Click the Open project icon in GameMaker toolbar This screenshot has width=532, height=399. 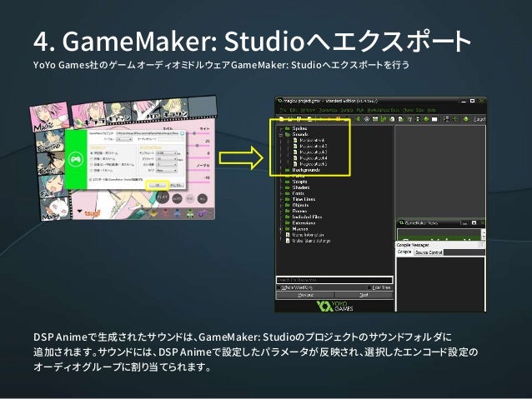pos(289,119)
